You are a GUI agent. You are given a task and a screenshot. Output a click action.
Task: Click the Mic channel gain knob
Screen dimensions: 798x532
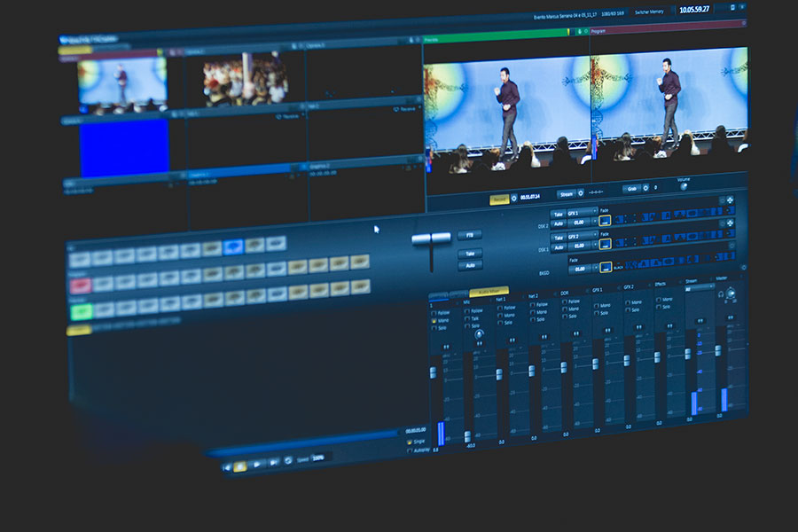[479, 334]
